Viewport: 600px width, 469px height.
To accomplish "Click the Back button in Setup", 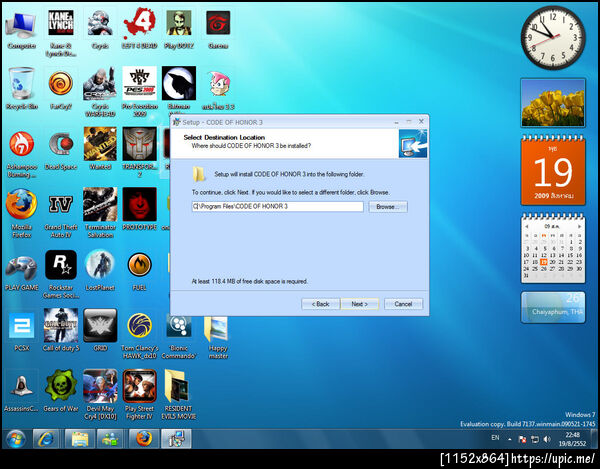I will (321, 304).
